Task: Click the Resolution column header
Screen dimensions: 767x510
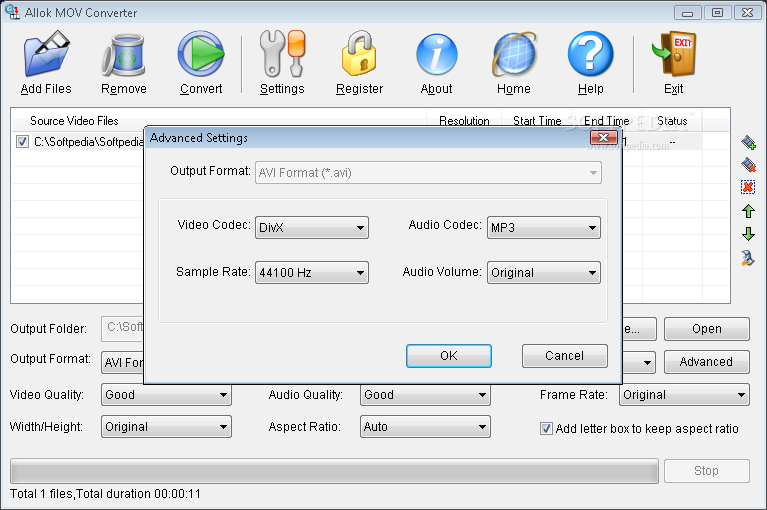Action: coord(464,120)
